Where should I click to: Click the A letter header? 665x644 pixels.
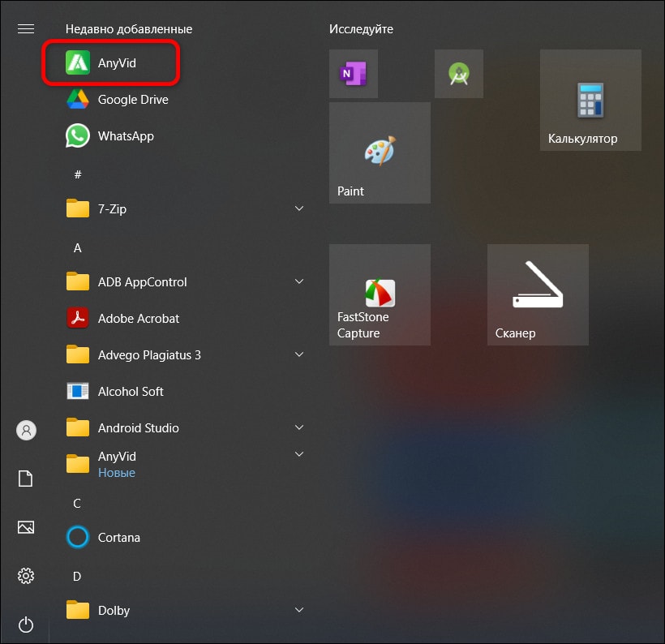[78, 247]
